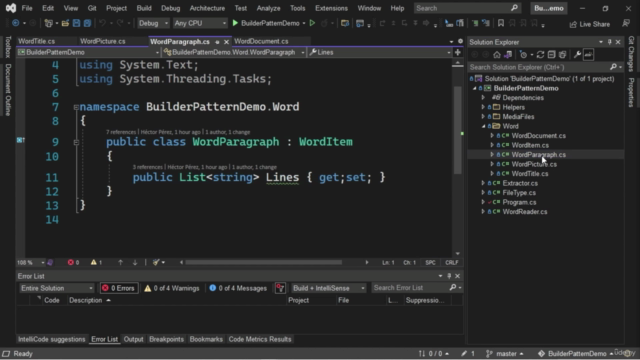Click the Save All toolbar icon

87,23
